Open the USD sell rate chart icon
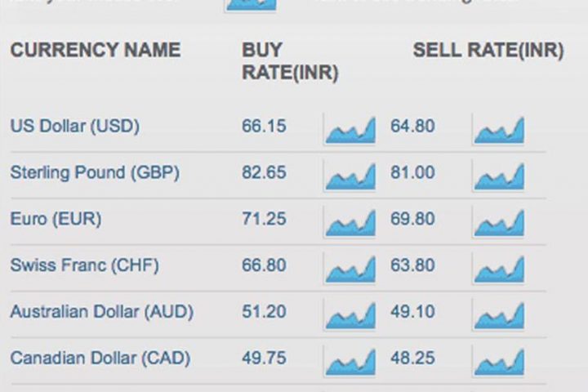Image resolution: width=588 pixels, height=392 pixels. click(x=498, y=129)
